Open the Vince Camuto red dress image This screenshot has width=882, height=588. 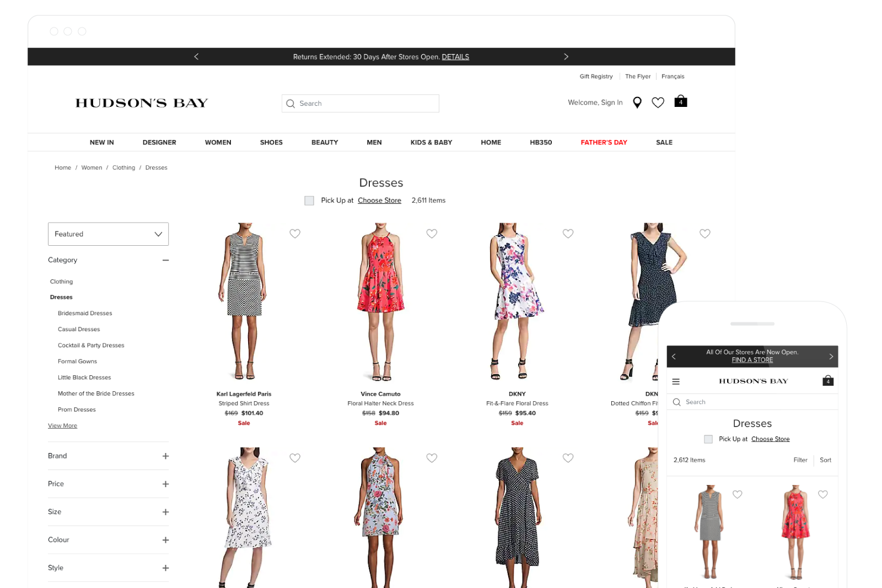[x=381, y=302]
